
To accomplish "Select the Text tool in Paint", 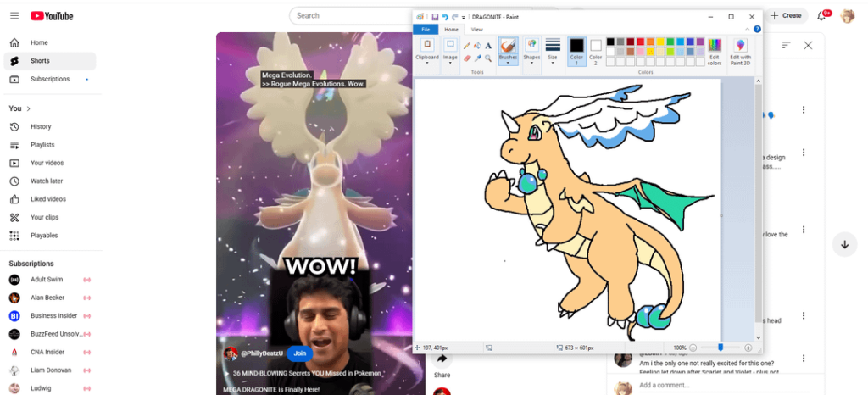I will point(488,46).
